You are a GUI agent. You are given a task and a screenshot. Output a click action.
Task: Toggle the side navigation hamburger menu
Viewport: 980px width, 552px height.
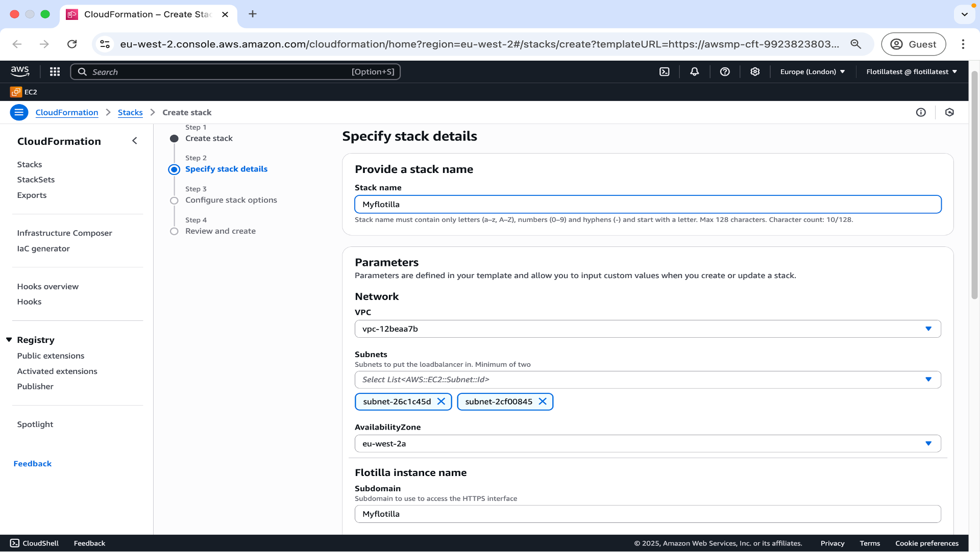tap(19, 112)
